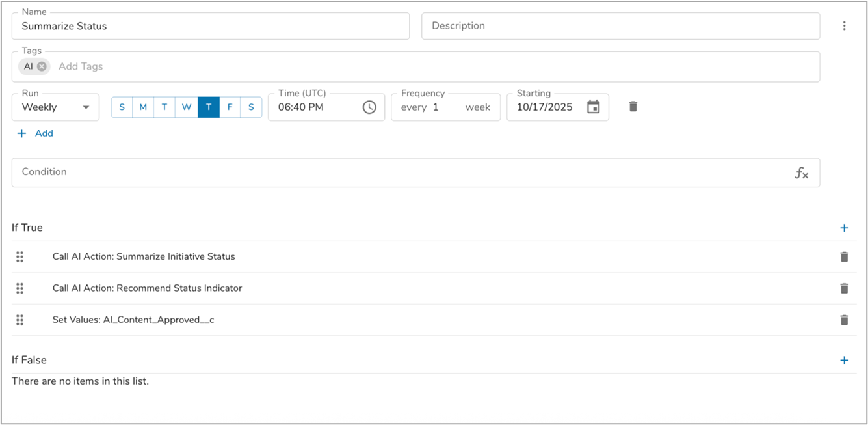Grab the drag handle for Recommend Status Indicator

coord(20,288)
